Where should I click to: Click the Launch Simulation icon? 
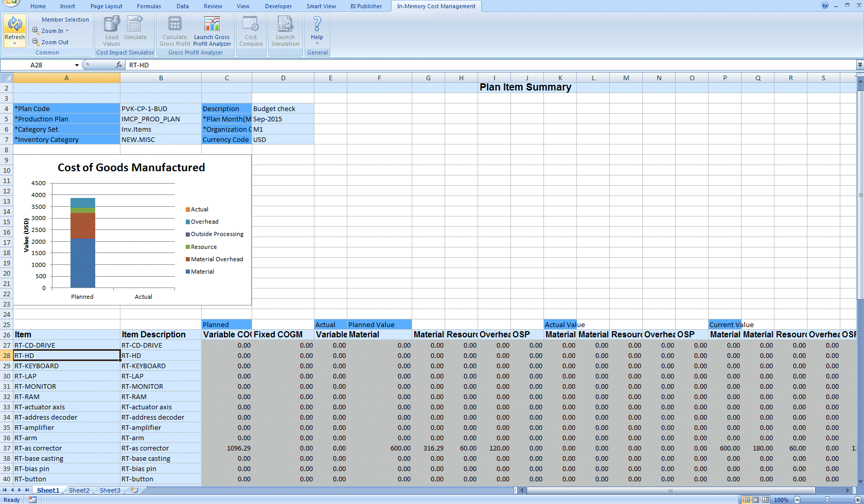pos(285,24)
